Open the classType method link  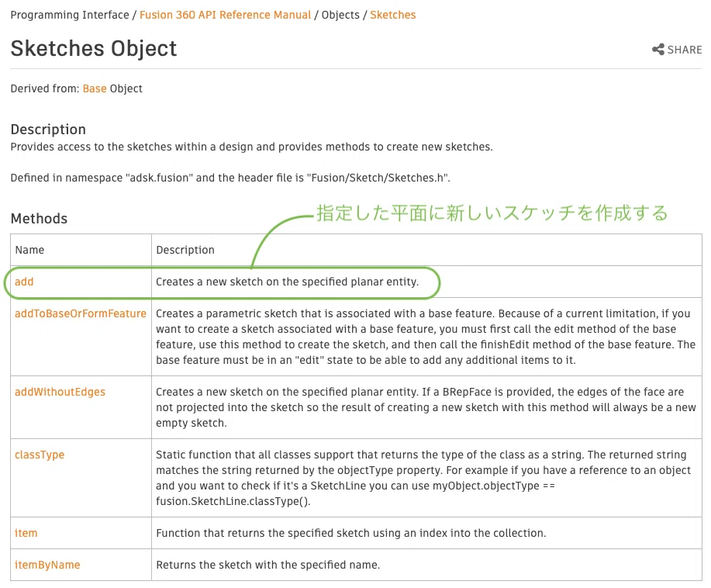point(40,455)
